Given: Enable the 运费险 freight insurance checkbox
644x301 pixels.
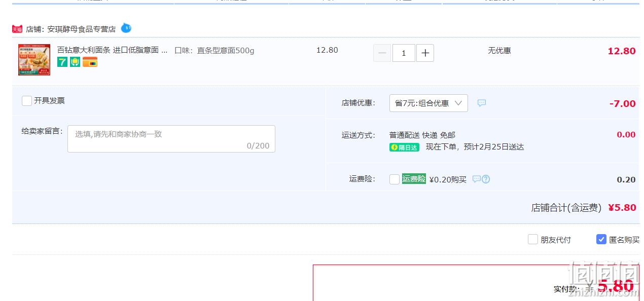Looking at the screenshot, I should point(395,179).
